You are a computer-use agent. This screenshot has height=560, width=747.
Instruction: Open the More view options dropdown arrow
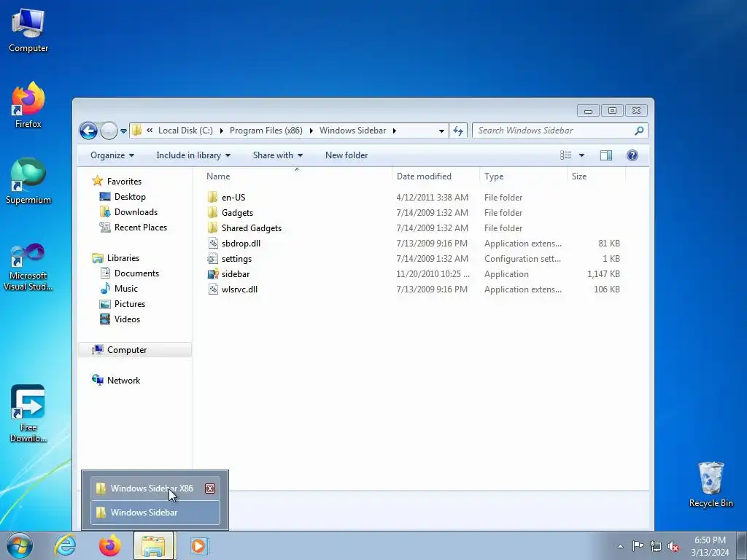coord(581,155)
